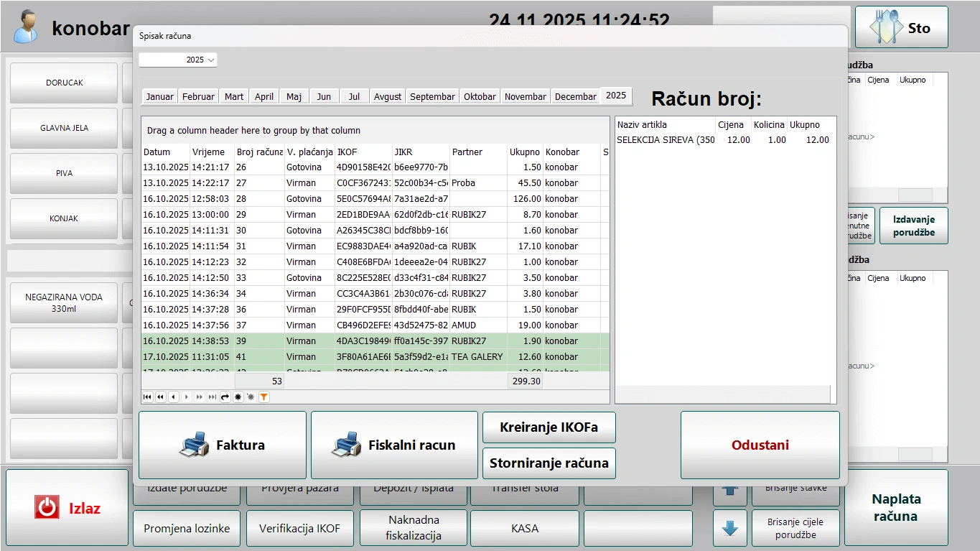
Task: Go to previous record arrow
Action: coord(173,397)
